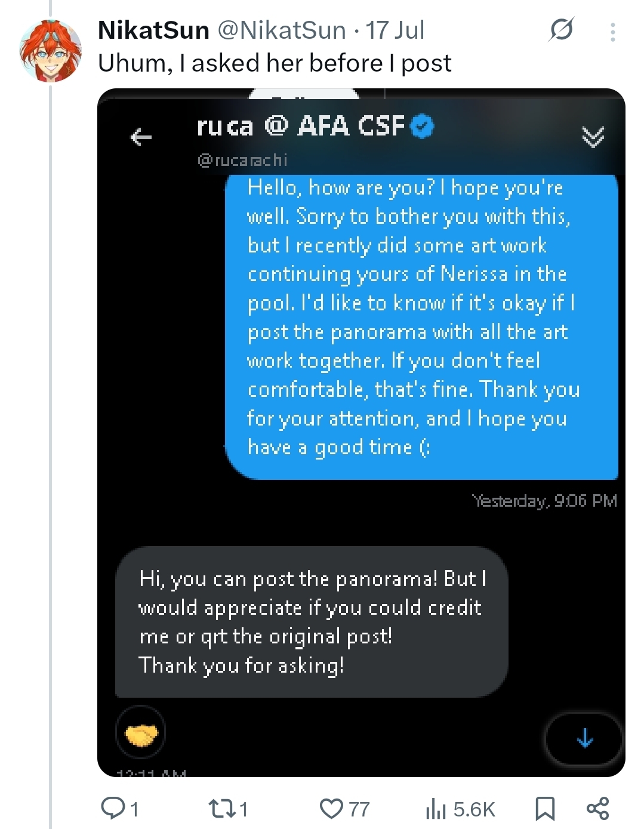Open the reply comments icon

pos(119,809)
